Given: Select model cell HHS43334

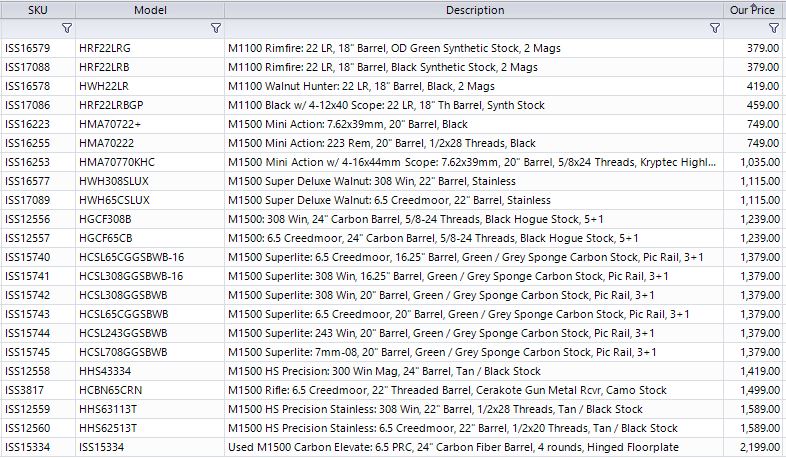Looking at the screenshot, I should click(x=150, y=371).
